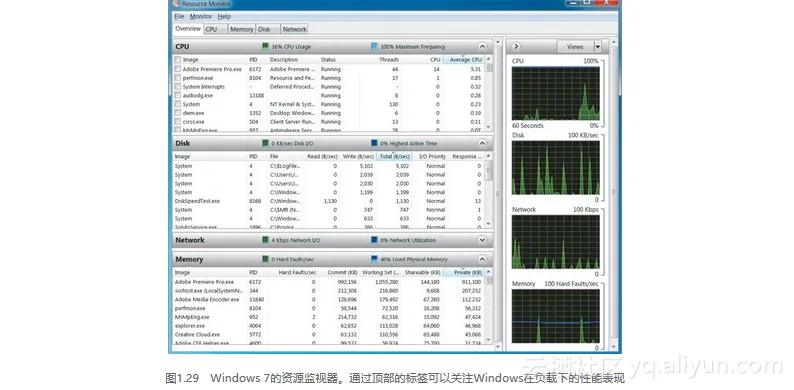Expand the Network section

[482, 240]
